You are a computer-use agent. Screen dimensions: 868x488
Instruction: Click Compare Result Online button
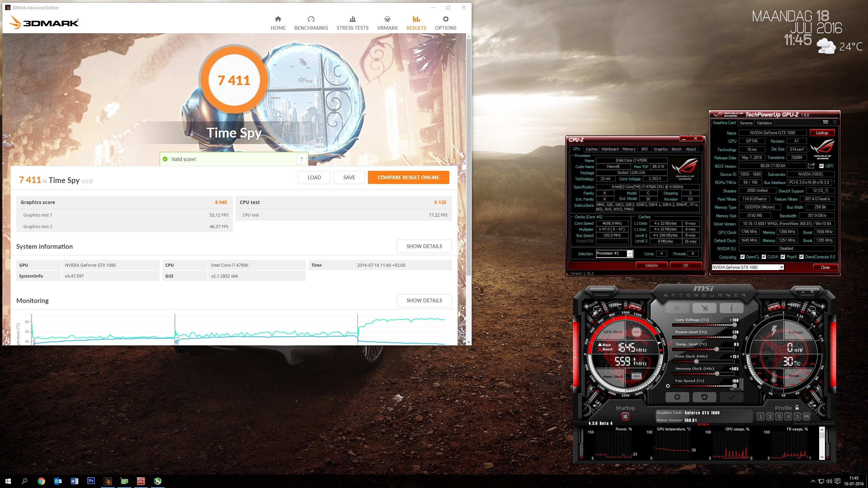click(x=408, y=178)
